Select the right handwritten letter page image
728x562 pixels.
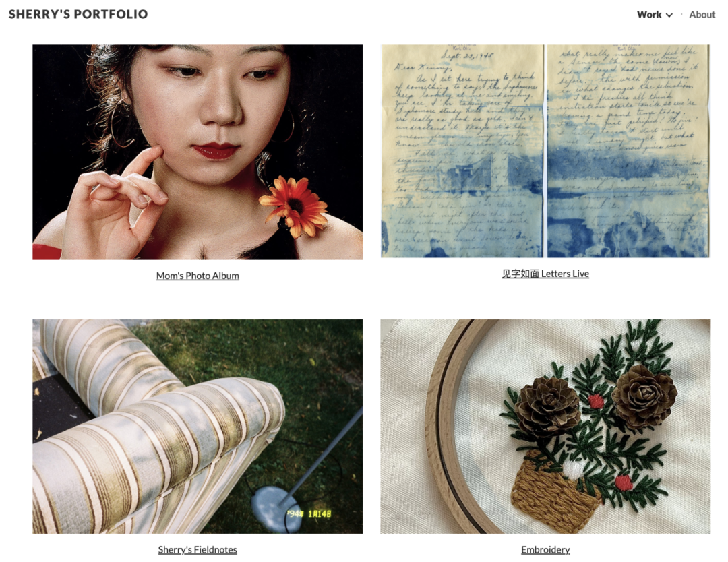tap(628, 151)
